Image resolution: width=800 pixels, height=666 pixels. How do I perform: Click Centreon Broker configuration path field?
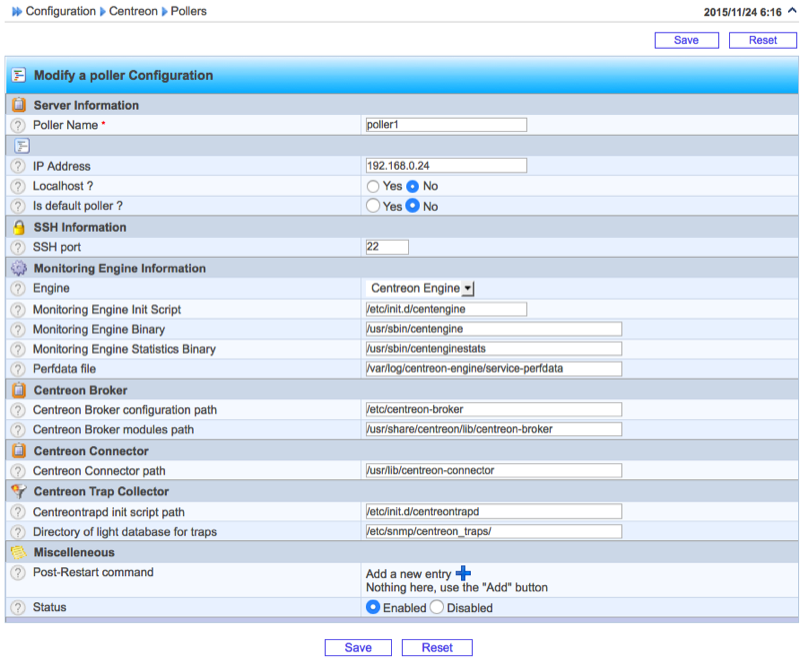pos(494,410)
